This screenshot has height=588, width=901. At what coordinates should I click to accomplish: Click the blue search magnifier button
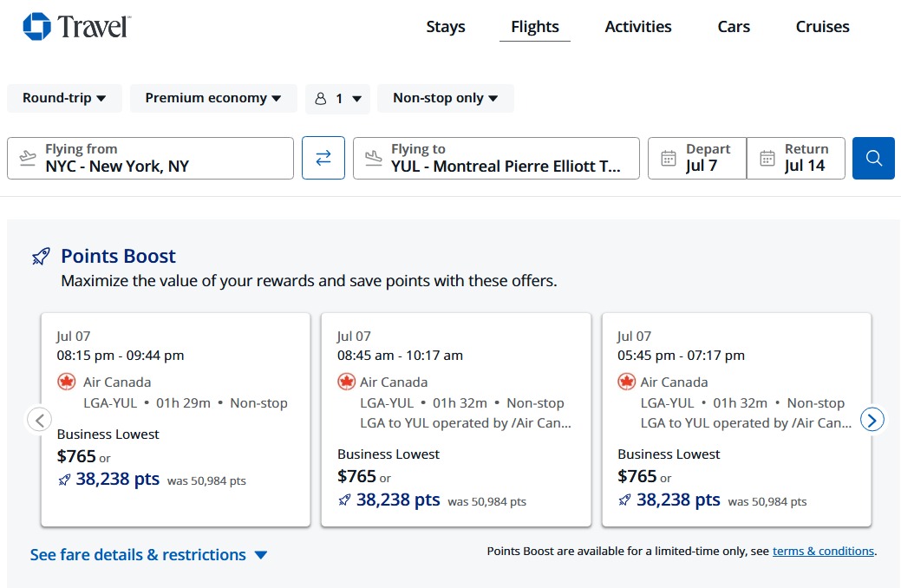873,158
